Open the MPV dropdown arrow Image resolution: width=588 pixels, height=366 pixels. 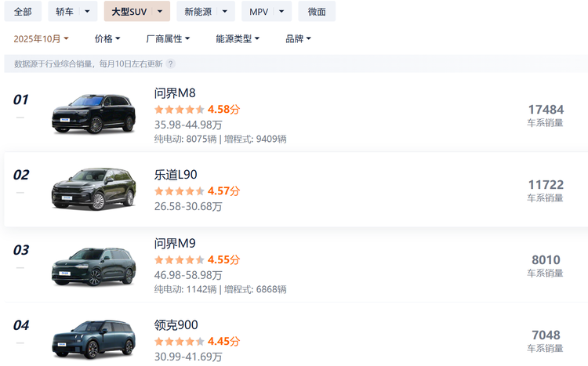[x=281, y=12]
